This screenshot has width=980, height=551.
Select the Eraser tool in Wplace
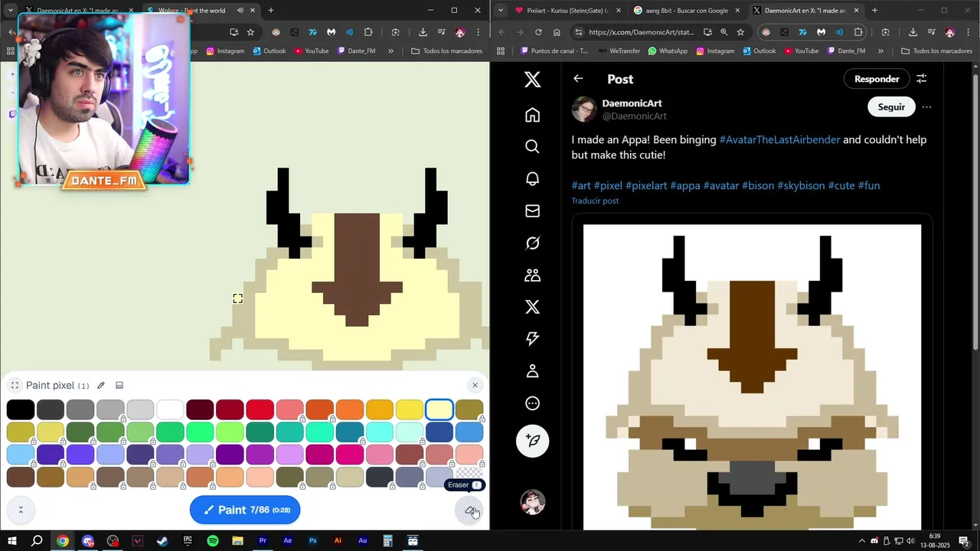tap(471, 510)
